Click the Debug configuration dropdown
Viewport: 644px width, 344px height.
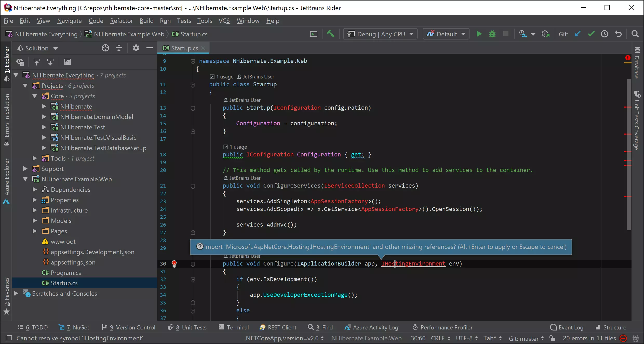coord(380,34)
